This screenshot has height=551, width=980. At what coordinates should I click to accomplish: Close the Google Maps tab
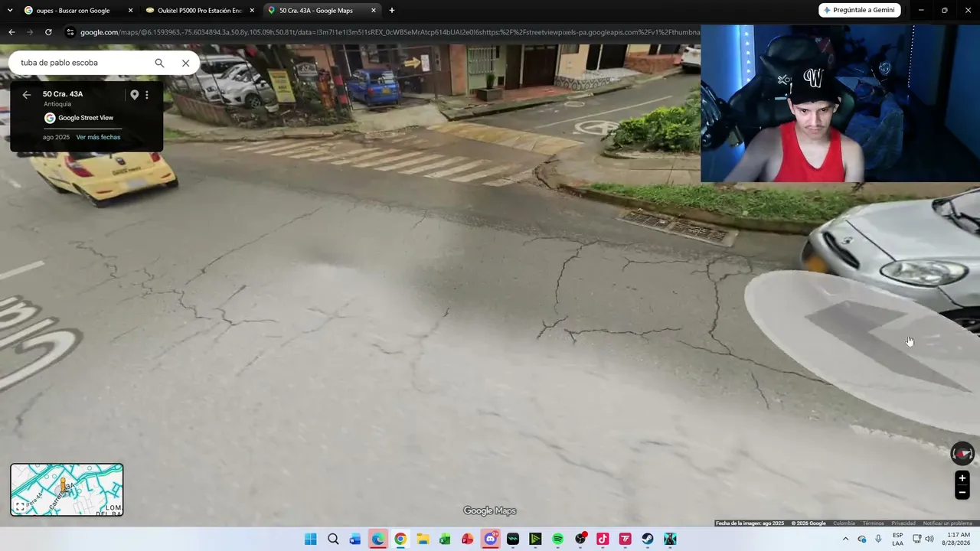[x=374, y=11]
